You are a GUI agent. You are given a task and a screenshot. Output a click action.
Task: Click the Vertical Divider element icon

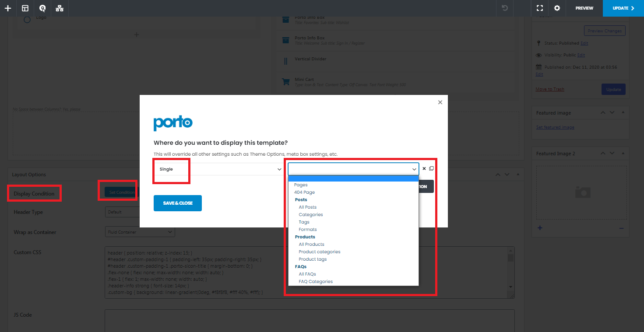[x=285, y=61]
